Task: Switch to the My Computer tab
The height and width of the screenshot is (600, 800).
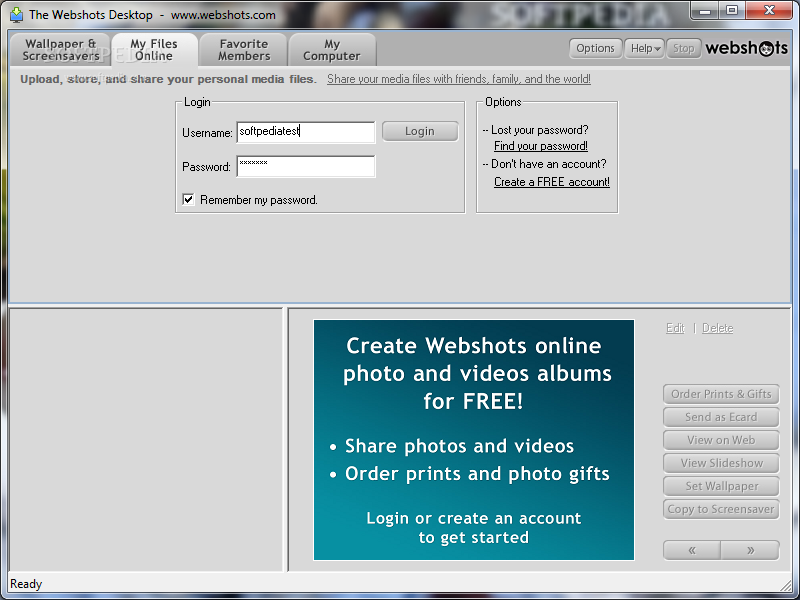Action: (x=332, y=50)
